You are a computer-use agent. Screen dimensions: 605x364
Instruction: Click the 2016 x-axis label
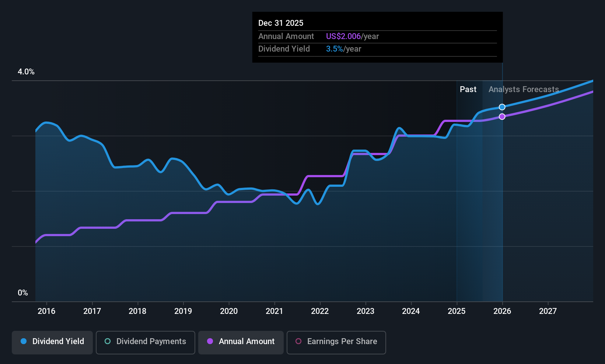[46, 311]
